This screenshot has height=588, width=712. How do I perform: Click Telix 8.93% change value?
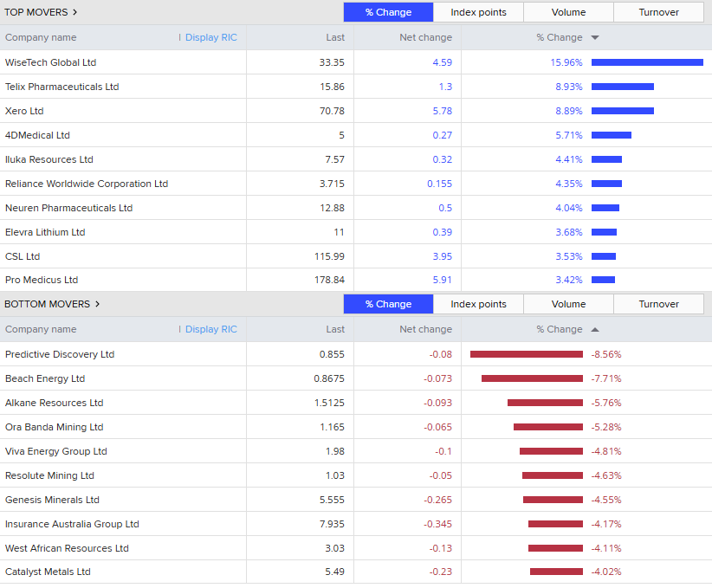tap(569, 87)
